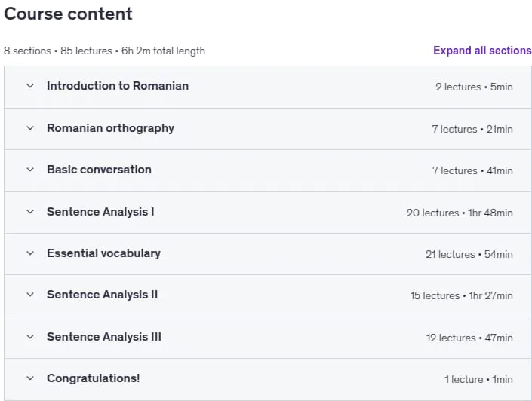Expand Sentence Analysis II using its chevron
The width and height of the screenshot is (532, 401).
click(30, 295)
